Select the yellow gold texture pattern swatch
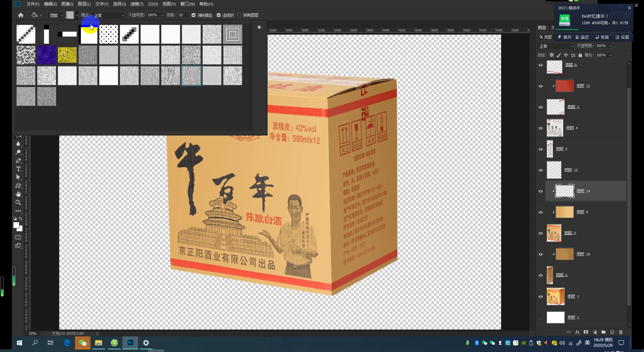The width and height of the screenshot is (644, 352). [67, 55]
